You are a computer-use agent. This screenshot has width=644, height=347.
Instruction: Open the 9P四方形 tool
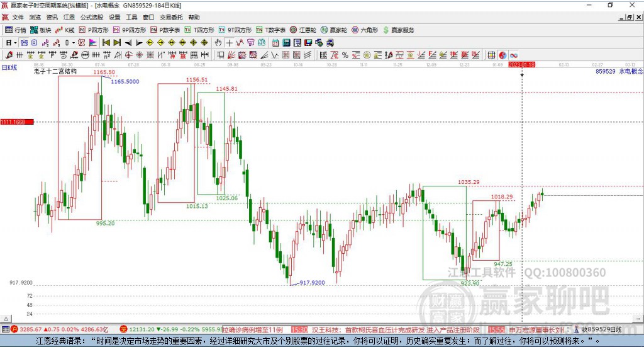point(129,30)
